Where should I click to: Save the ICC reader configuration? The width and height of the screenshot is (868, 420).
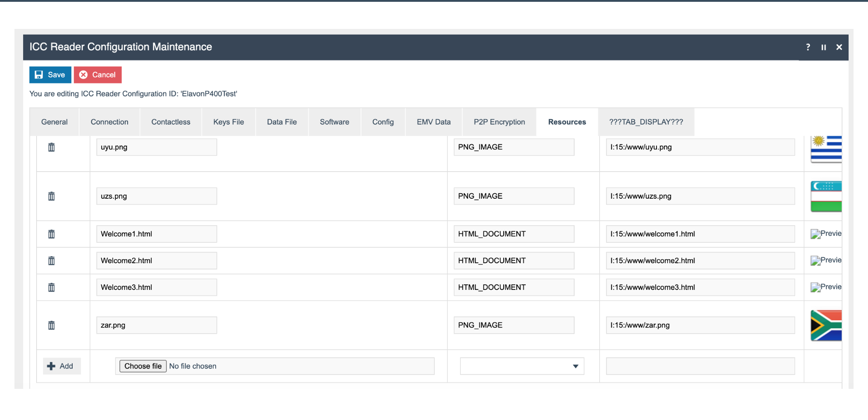click(50, 75)
